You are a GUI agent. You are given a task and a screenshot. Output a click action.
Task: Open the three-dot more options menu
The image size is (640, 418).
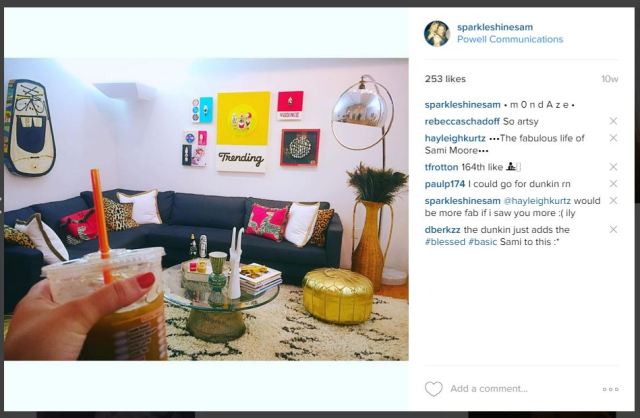tap(611, 389)
